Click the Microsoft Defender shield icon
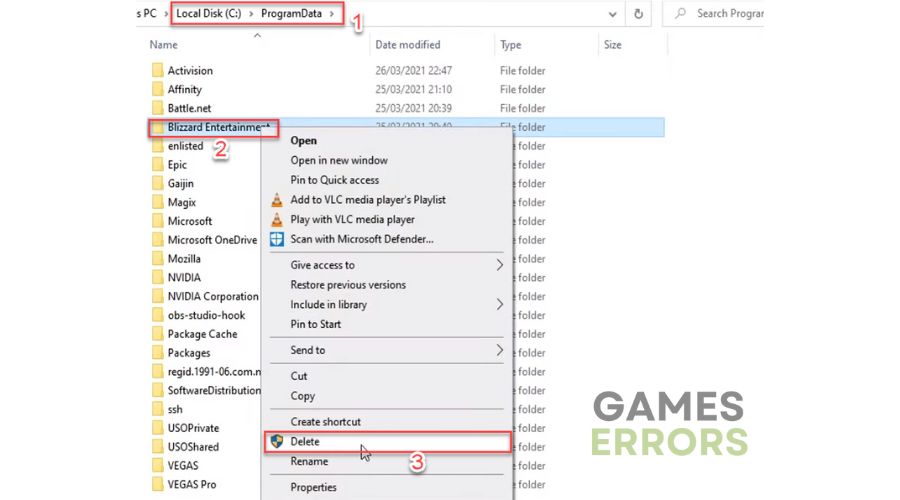Viewport: 900px width, 500px height. [x=277, y=239]
